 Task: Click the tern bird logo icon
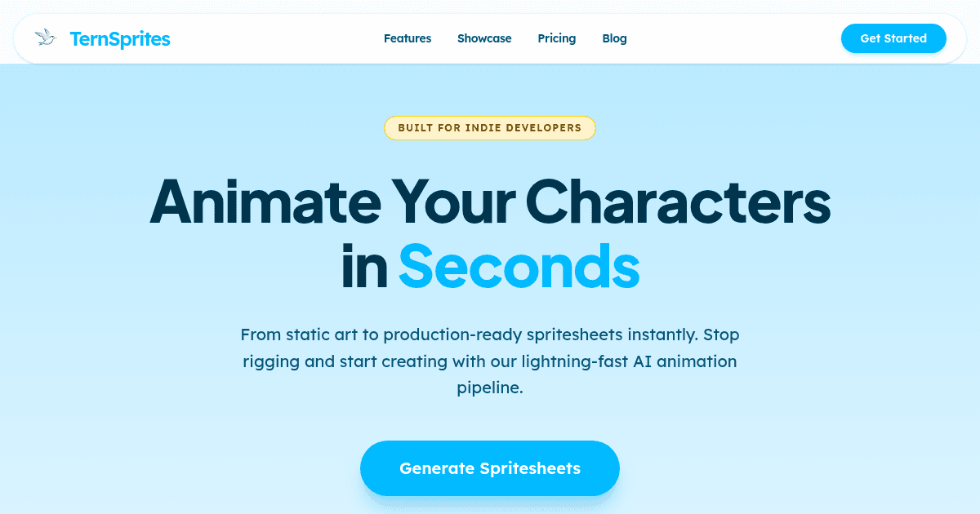point(45,38)
